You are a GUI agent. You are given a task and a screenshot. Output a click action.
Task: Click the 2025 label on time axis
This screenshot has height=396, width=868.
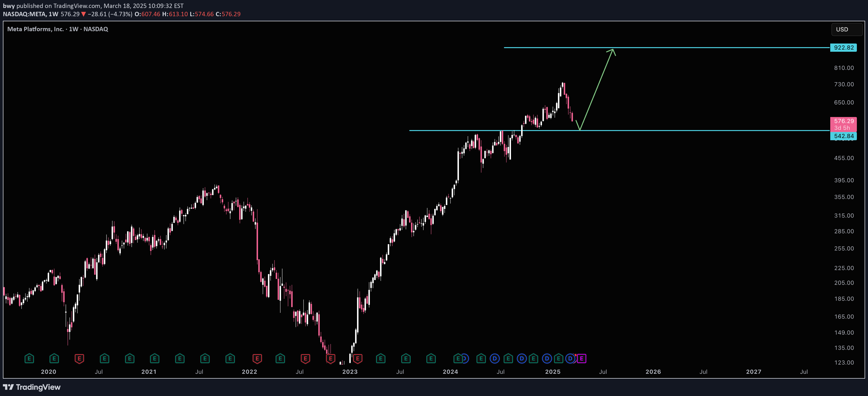point(553,372)
